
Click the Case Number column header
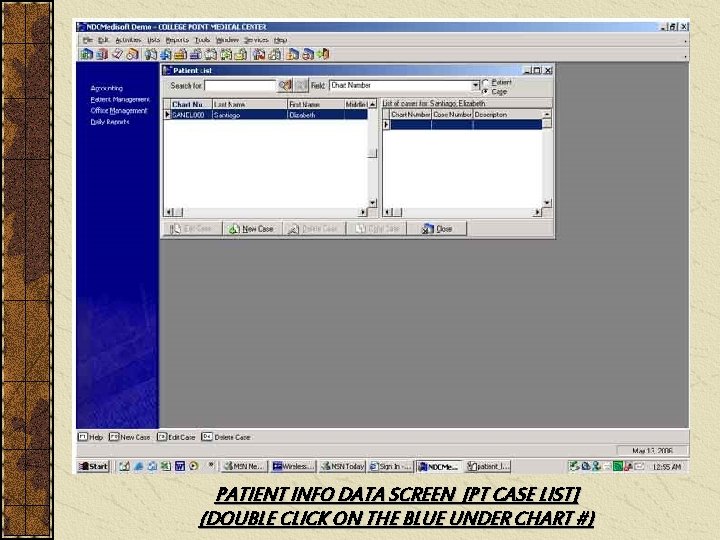(x=452, y=114)
